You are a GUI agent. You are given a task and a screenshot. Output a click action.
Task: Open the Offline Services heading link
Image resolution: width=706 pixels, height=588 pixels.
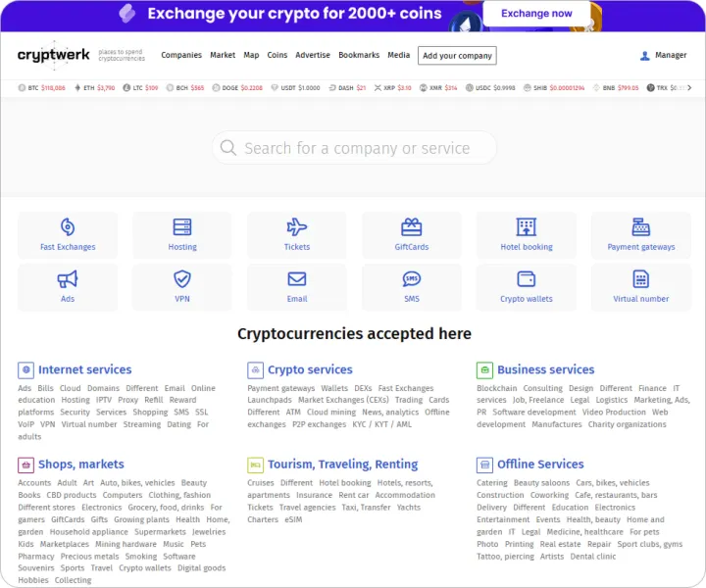point(540,465)
